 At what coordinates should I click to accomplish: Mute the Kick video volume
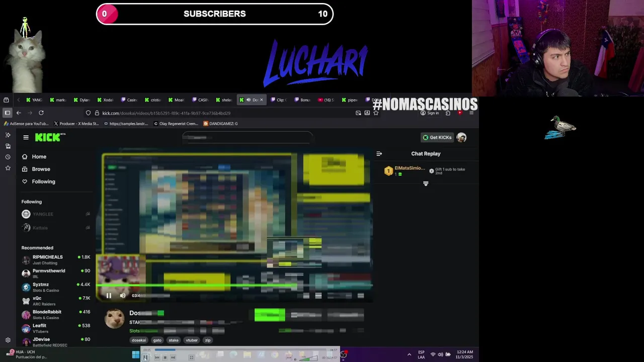[x=123, y=296]
